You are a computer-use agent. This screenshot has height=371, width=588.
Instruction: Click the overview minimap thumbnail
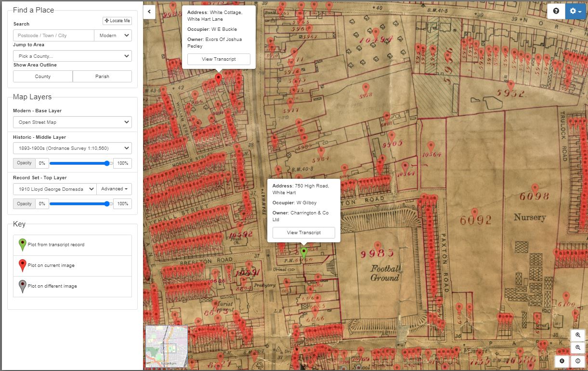click(166, 346)
